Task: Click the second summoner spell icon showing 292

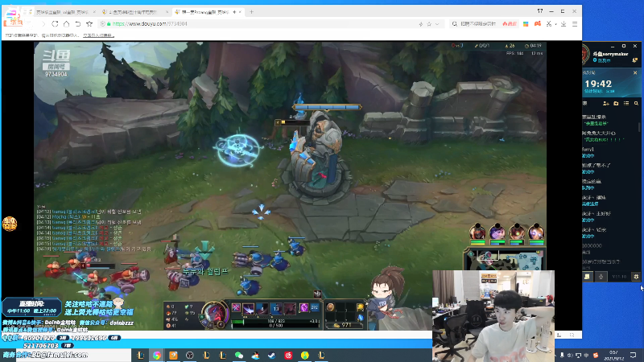Action: (315, 307)
